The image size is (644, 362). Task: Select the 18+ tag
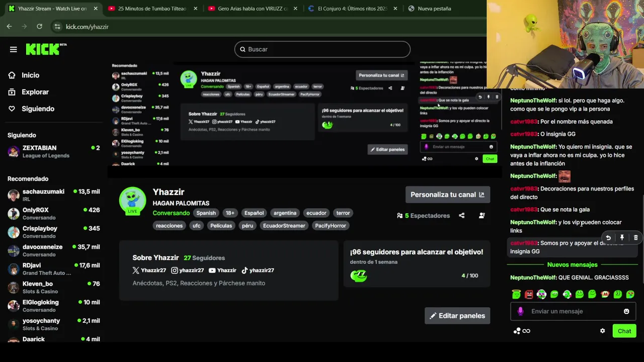point(230,213)
